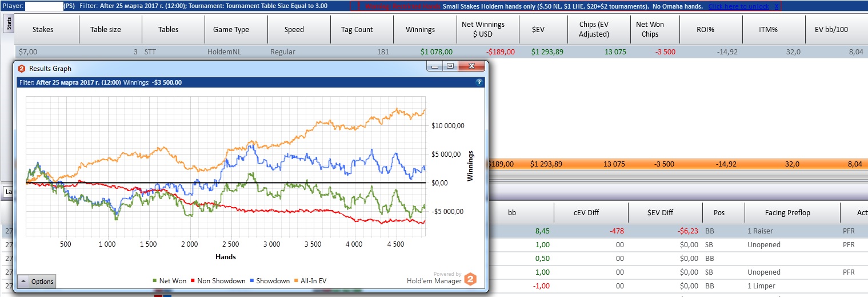This screenshot has width=868, height=297.
Task: Maximize the Results Graph window
Action: click(450, 67)
